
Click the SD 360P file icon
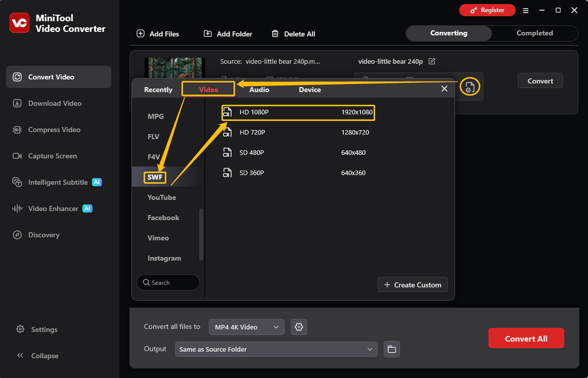tap(227, 173)
